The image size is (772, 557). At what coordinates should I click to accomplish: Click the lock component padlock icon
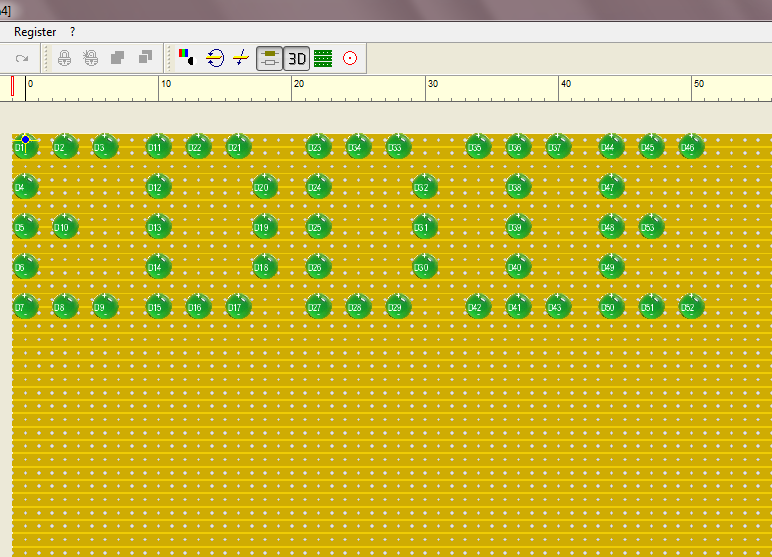(x=64, y=58)
